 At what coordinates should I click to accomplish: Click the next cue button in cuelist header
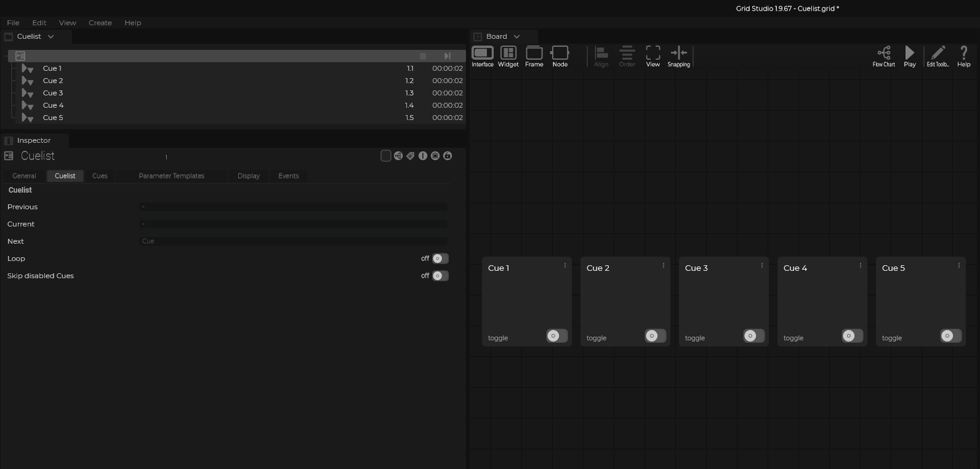[x=448, y=56]
